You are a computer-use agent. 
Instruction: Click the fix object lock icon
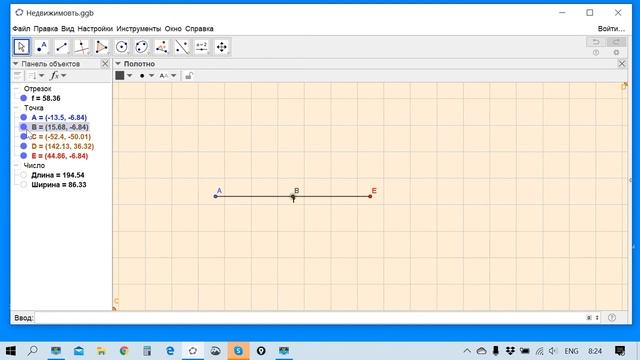coord(189,76)
